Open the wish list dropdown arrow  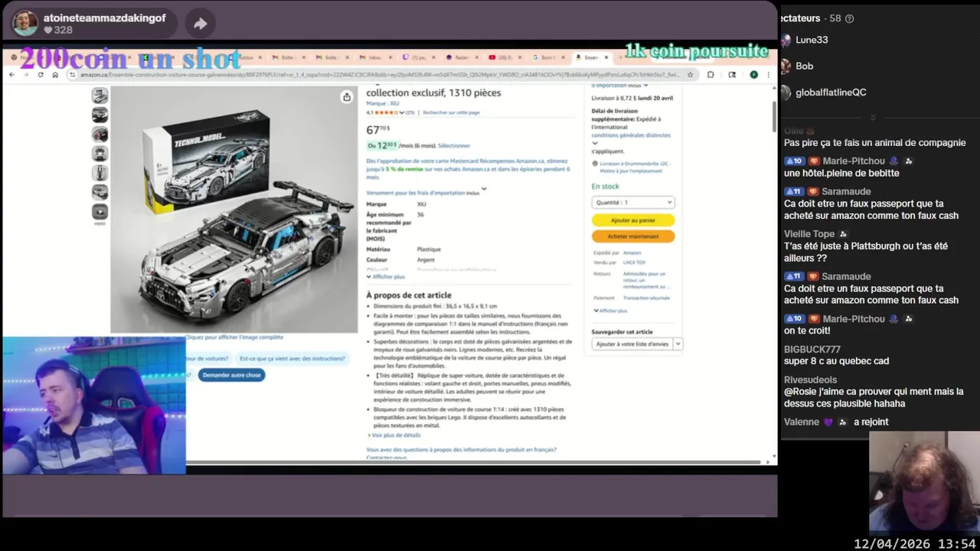(x=678, y=344)
